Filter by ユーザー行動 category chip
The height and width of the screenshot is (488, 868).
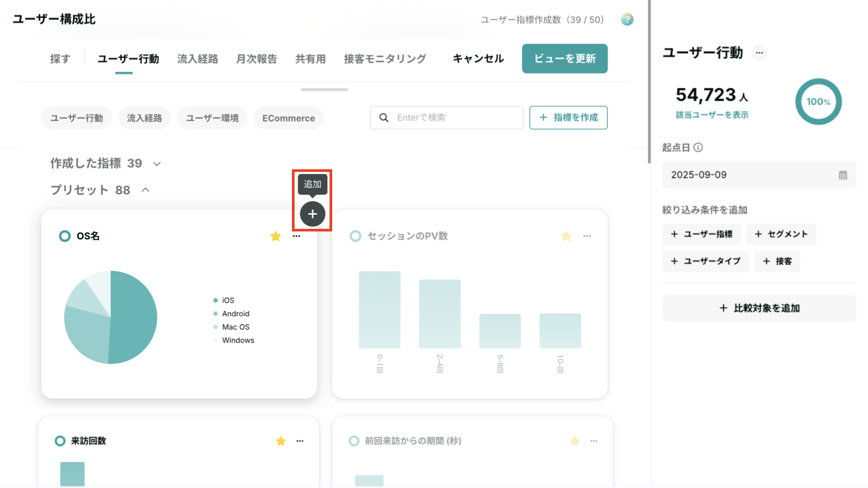pos(77,118)
